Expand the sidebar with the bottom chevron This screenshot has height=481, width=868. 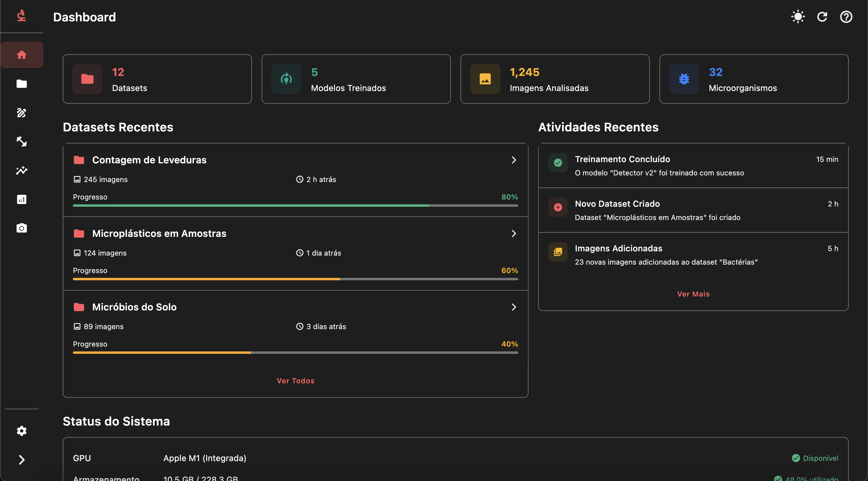[22, 460]
